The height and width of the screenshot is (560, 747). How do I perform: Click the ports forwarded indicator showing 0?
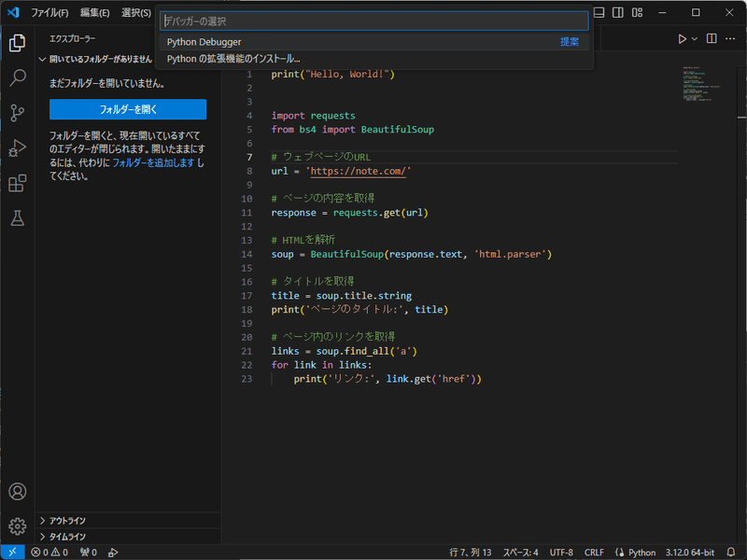point(89,552)
